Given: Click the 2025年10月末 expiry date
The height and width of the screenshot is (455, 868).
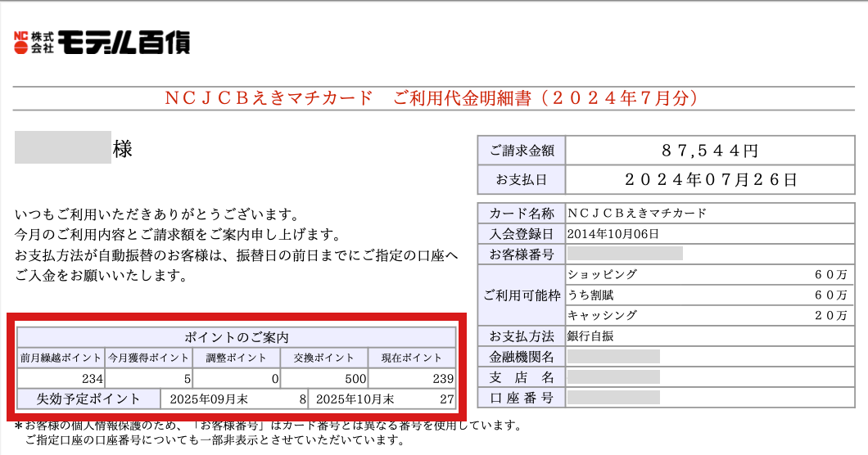Looking at the screenshot, I should (355, 399).
